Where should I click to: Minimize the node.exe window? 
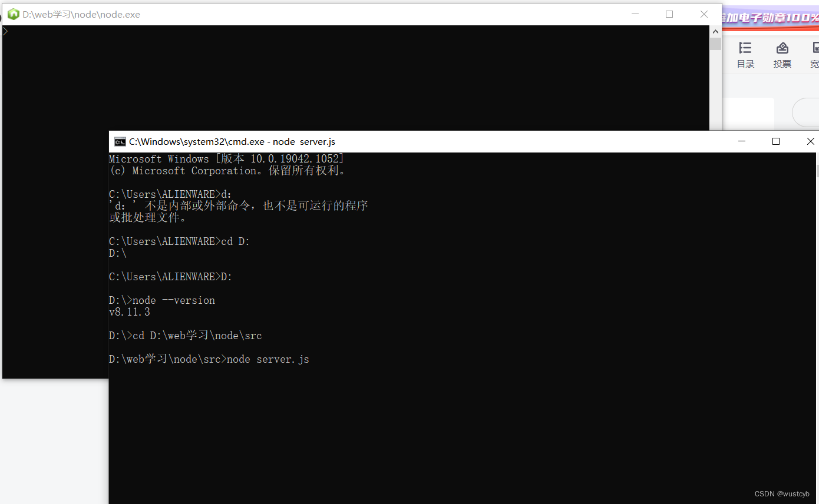(x=635, y=14)
